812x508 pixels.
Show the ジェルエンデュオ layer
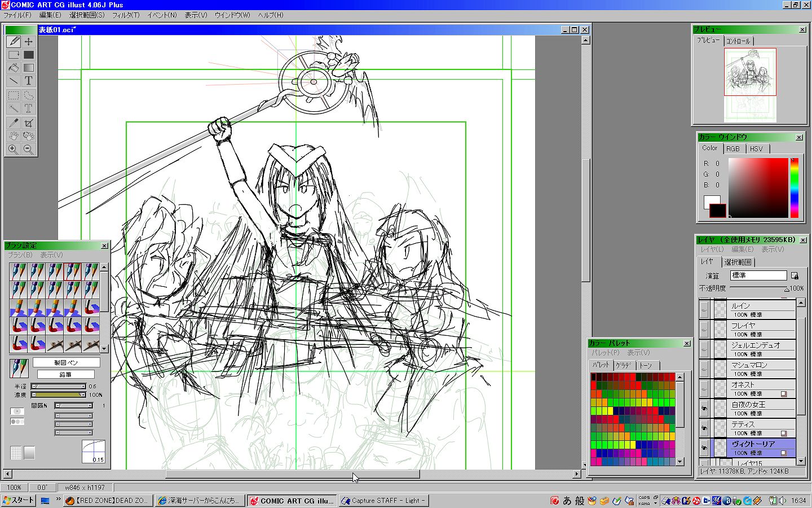click(704, 349)
